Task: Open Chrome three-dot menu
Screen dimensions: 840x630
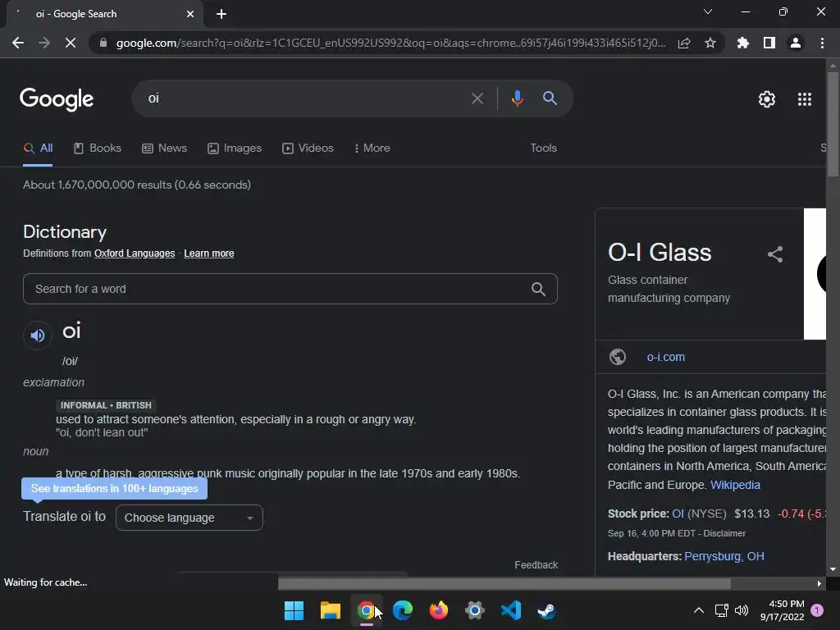Action: tap(822, 43)
